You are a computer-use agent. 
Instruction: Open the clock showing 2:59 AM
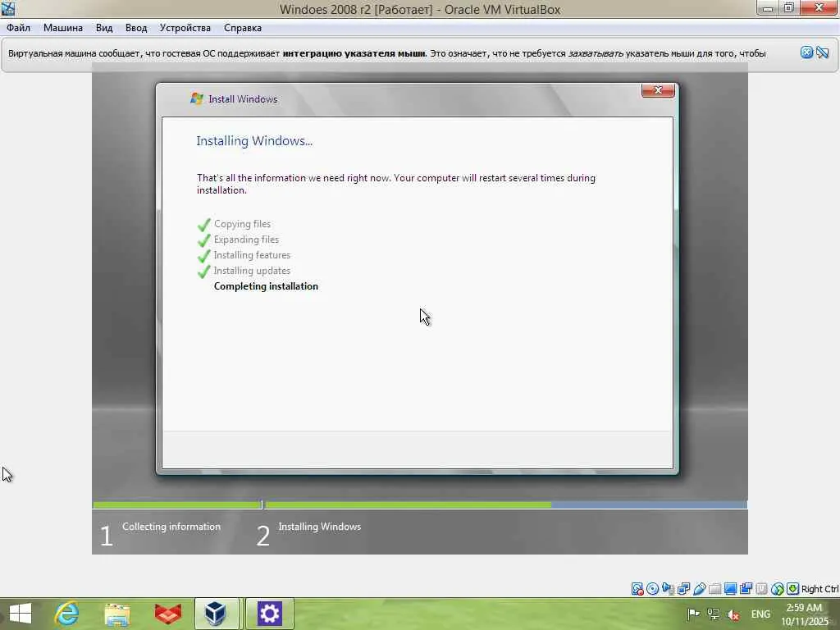[804, 614]
